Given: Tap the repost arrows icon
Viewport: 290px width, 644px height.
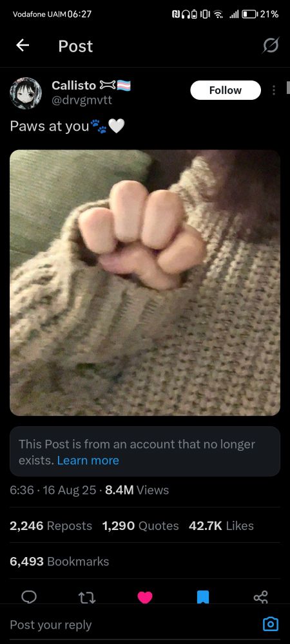Looking at the screenshot, I should click(87, 597).
